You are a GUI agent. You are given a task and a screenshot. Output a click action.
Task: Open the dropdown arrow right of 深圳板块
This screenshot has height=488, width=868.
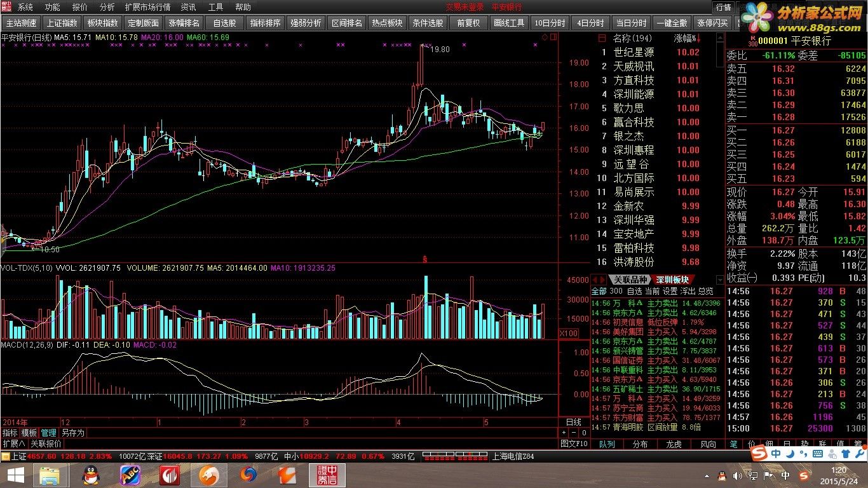click(x=721, y=280)
